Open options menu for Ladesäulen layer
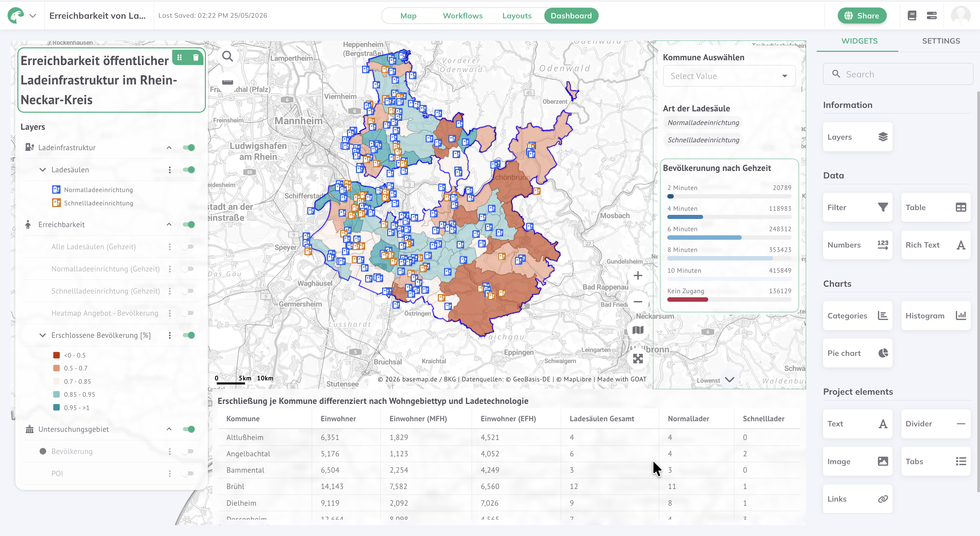This screenshot has width=980, height=536. click(x=170, y=170)
